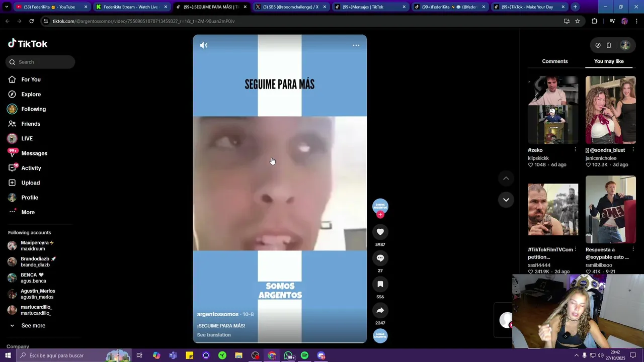Image resolution: width=644 pixels, height=362 pixels.
Task: Open the More menu in the sidebar
Action: click(x=28, y=212)
